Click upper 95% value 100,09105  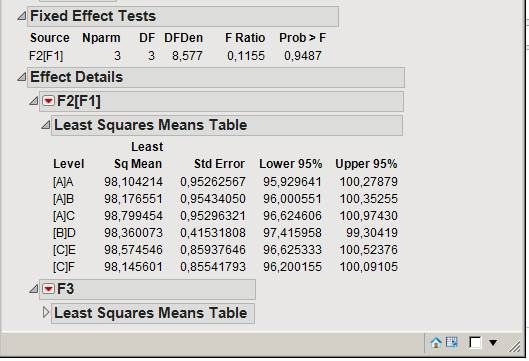point(368,267)
